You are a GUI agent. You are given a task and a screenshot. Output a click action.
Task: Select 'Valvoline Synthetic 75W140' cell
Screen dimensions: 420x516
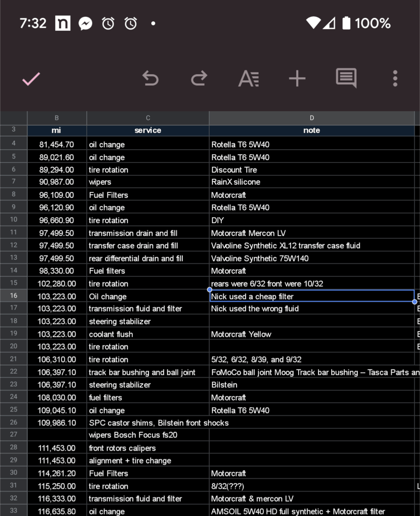point(312,258)
